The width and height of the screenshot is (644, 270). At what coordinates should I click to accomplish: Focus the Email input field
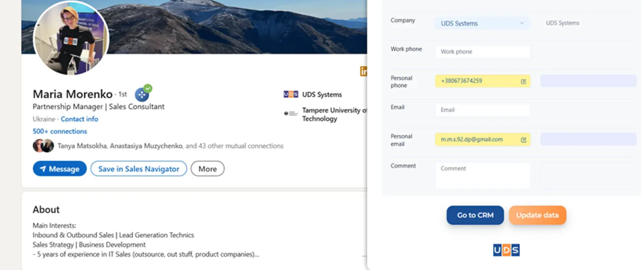(x=482, y=110)
